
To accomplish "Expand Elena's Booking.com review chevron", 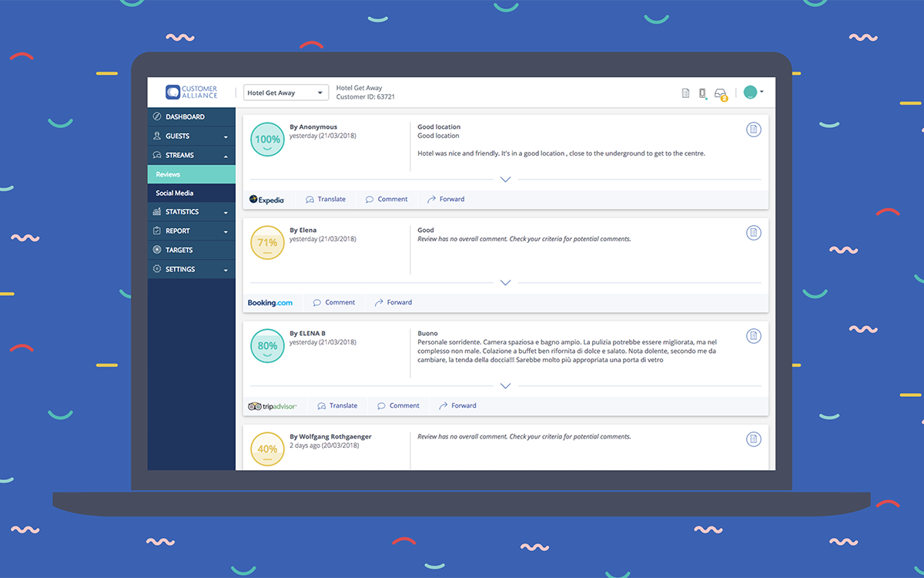I will coord(505,283).
